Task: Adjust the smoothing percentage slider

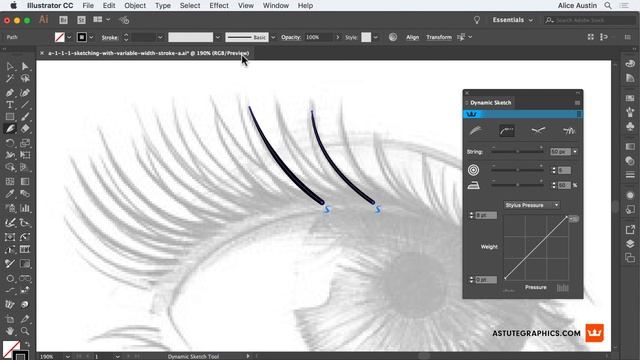Action: tap(517, 185)
